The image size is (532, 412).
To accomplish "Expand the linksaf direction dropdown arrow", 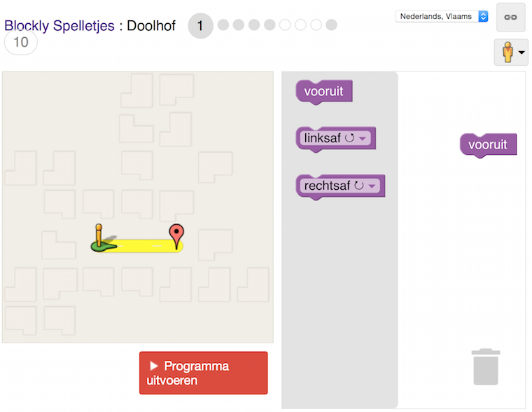I will point(363,138).
